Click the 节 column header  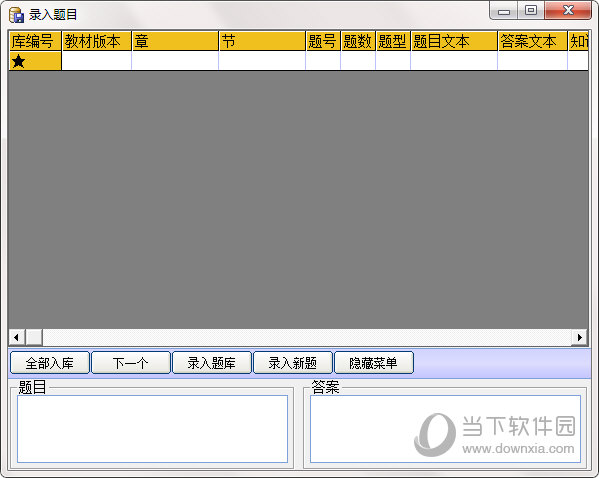(262, 41)
